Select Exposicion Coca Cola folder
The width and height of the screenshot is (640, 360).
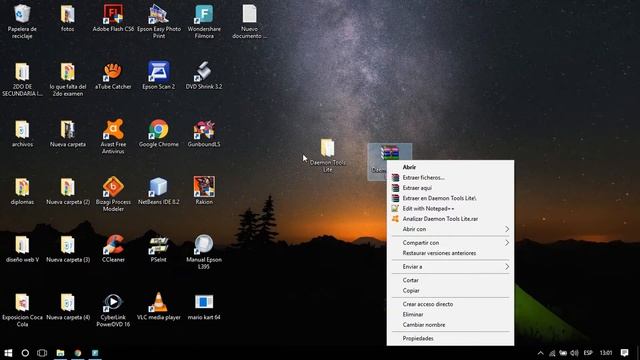click(x=22, y=310)
